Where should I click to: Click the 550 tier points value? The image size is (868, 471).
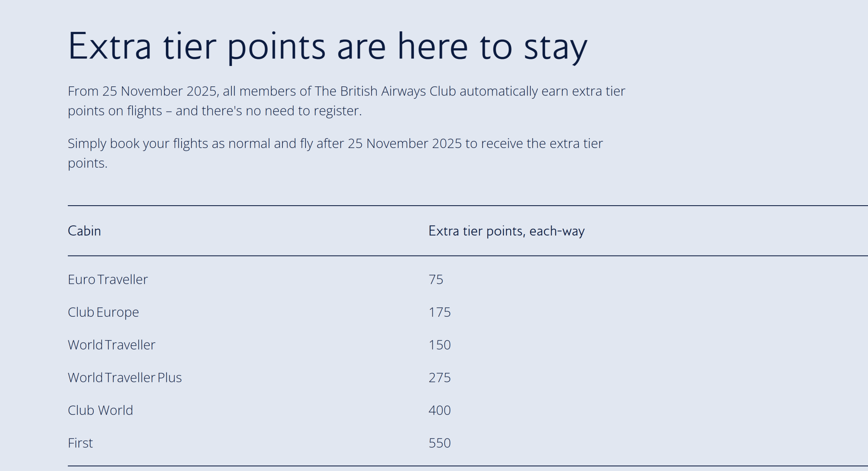[440, 443]
